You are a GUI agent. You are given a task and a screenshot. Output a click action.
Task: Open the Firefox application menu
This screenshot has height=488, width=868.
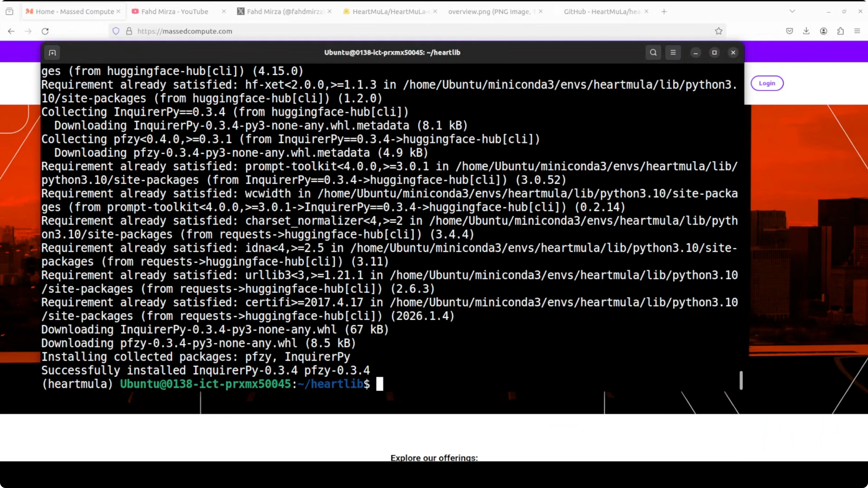tap(857, 31)
